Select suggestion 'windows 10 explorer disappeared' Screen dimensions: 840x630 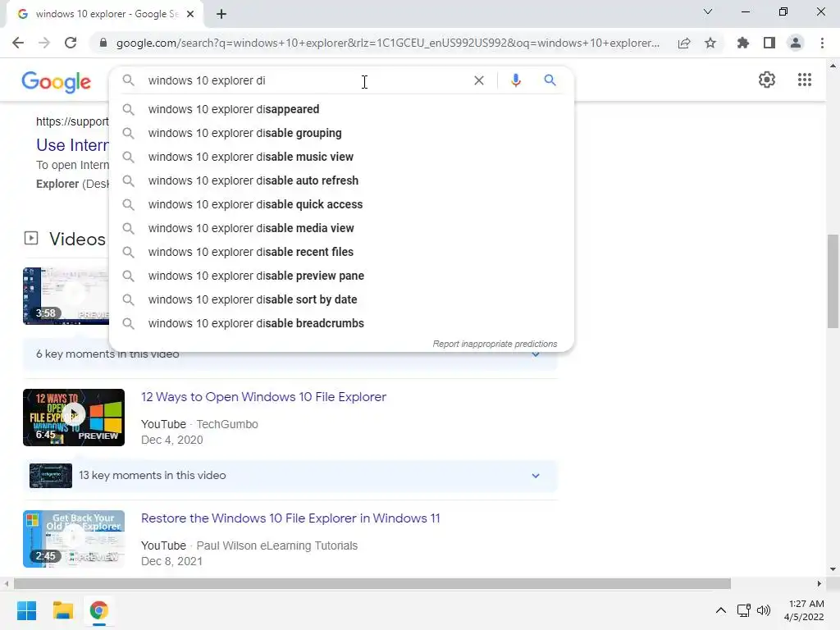click(x=341, y=109)
